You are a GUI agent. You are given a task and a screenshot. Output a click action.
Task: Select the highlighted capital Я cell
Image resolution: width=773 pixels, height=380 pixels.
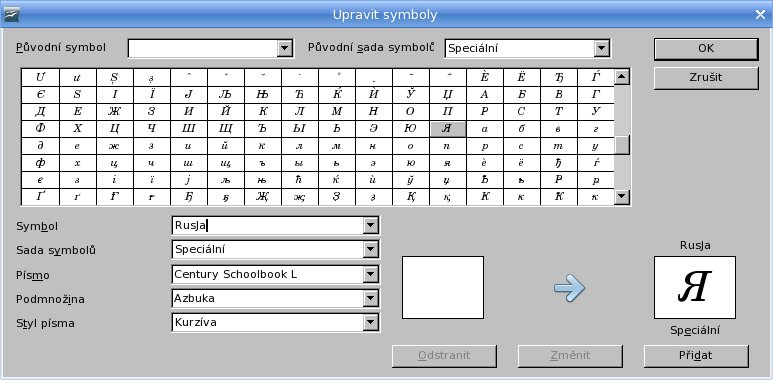(448, 129)
